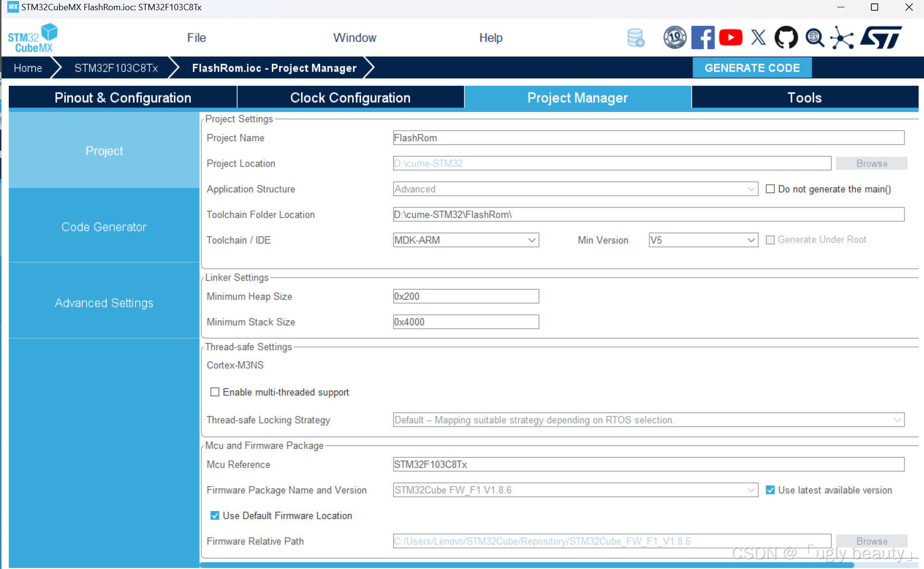Enable multi-threaded support checkbox
924x569 pixels.
tap(214, 392)
